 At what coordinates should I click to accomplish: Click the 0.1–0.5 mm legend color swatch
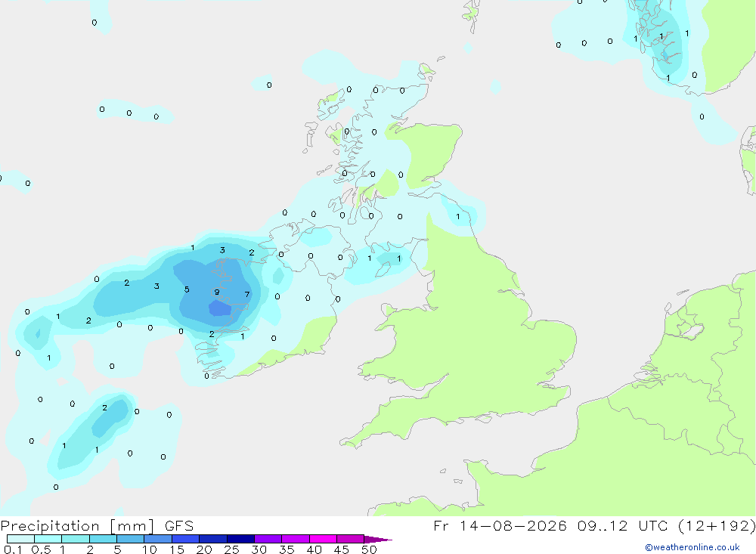20,539
